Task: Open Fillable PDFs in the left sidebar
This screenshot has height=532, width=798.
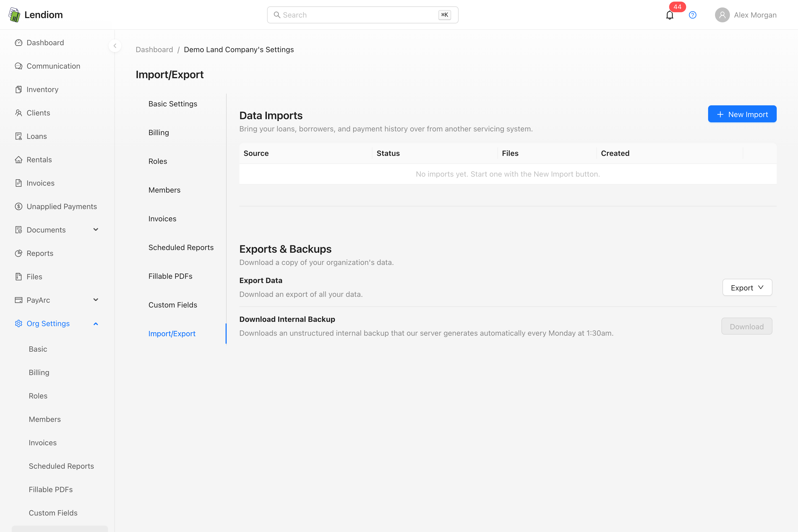Action: coord(51,490)
